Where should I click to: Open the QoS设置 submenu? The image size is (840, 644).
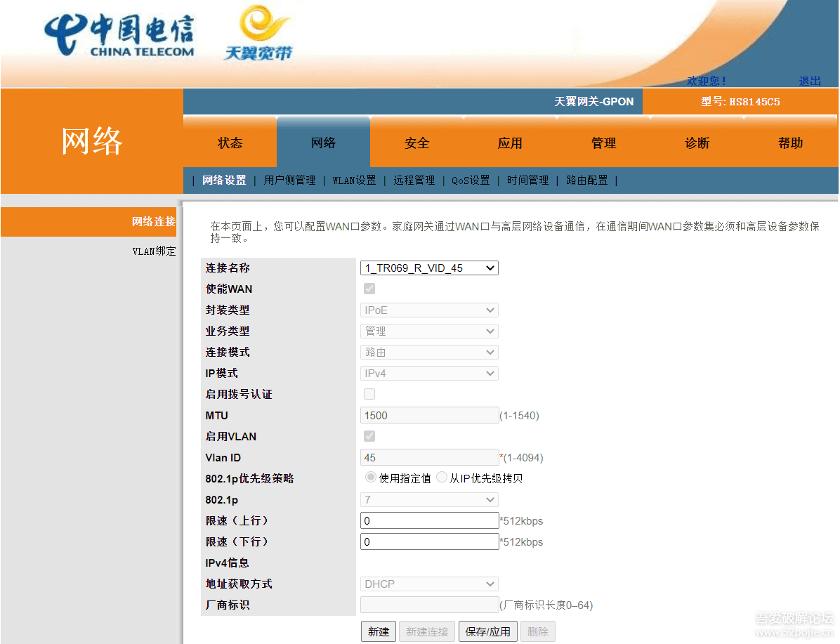(471, 180)
